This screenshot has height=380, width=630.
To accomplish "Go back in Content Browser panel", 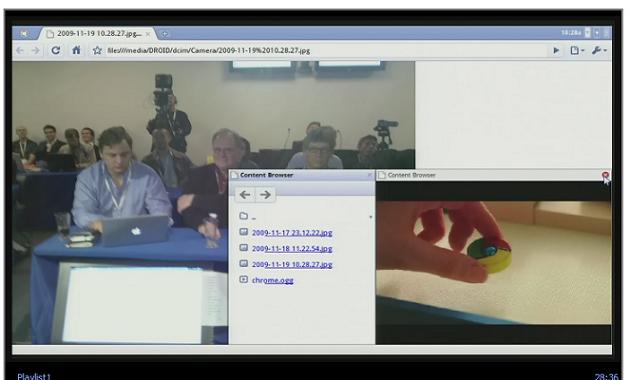I will point(245,195).
